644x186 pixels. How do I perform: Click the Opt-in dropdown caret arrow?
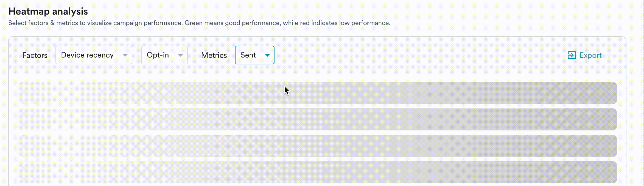click(x=180, y=55)
